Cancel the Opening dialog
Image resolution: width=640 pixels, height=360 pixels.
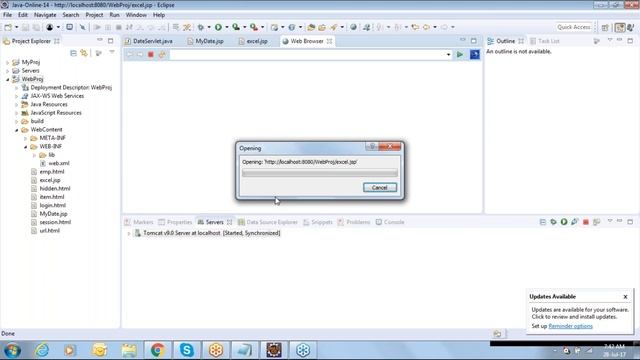tap(380, 187)
